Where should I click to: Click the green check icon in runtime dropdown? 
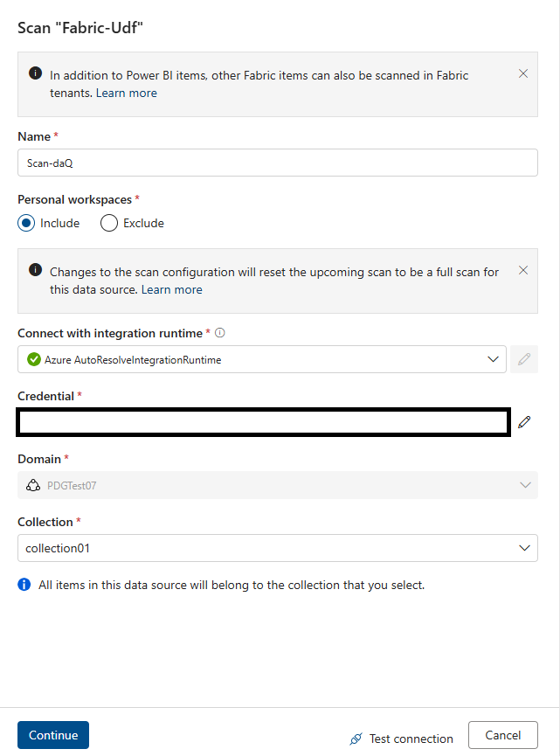(34, 360)
